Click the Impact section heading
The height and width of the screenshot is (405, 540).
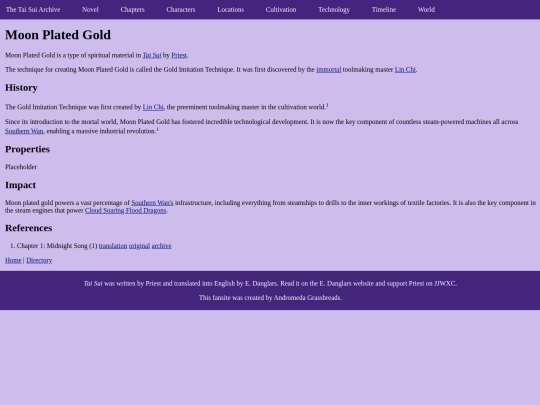click(20, 185)
